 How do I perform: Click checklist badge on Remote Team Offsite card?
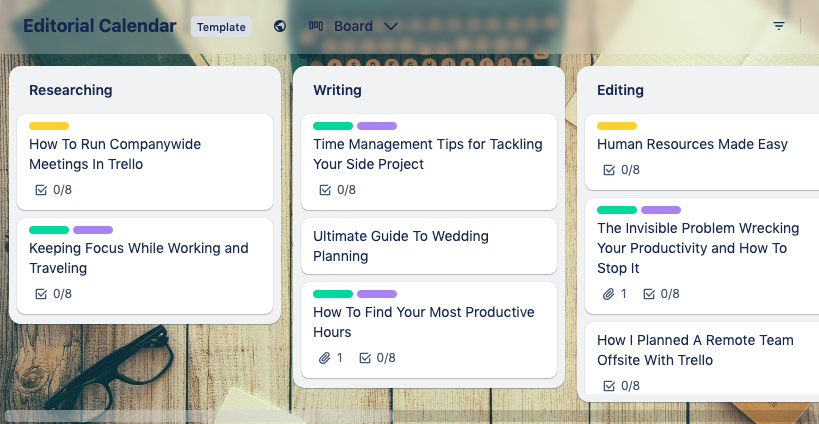pyautogui.click(x=620, y=386)
